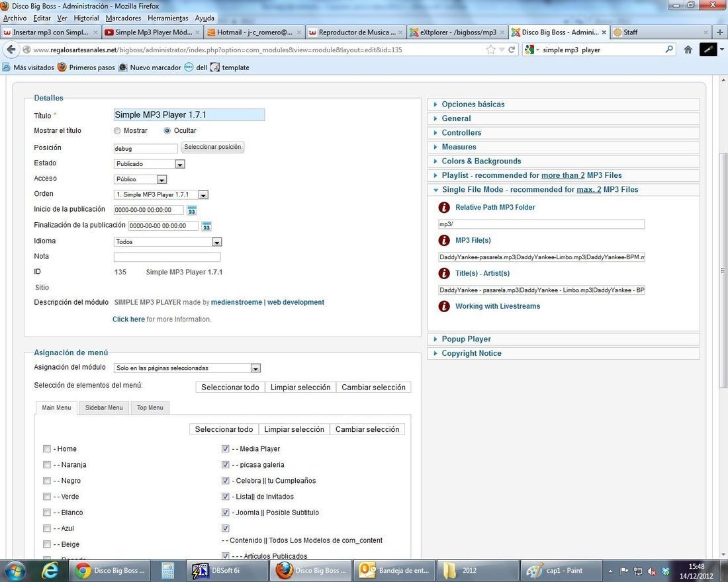Click the bookmark star icon in address bar
728x582 pixels.
490,50
